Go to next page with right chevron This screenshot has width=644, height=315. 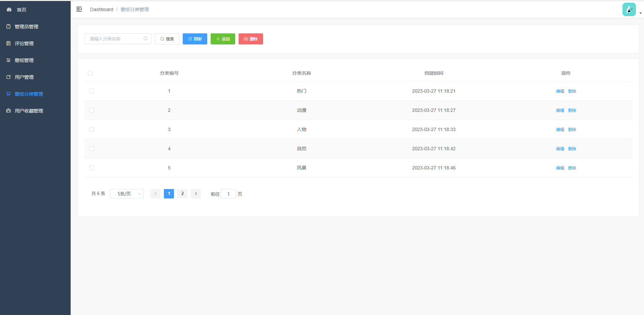tap(196, 194)
